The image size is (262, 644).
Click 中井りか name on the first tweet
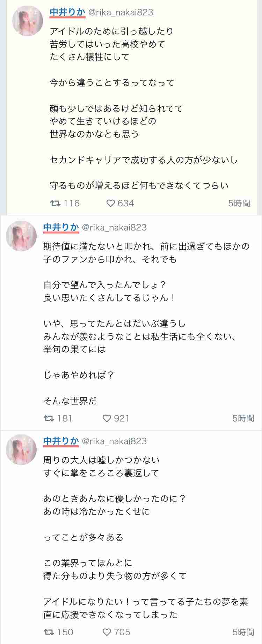[x=67, y=12]
